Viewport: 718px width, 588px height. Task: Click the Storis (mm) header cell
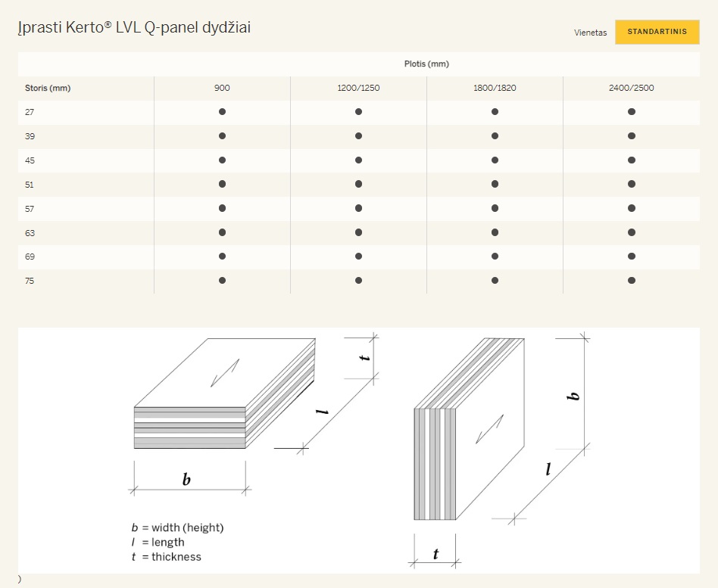tap(48, 88)
